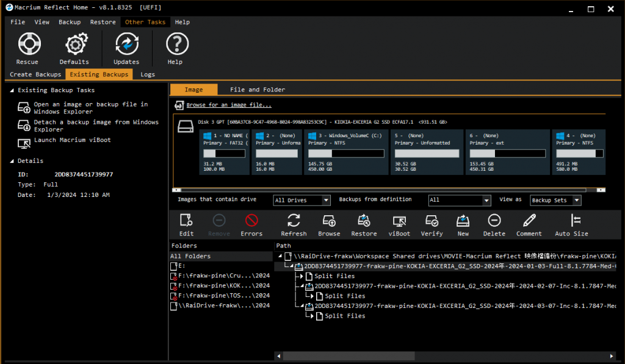Collapse the 2024-02-07 Inc backup node
Screen dimensions: 625x364
[302, 286]
